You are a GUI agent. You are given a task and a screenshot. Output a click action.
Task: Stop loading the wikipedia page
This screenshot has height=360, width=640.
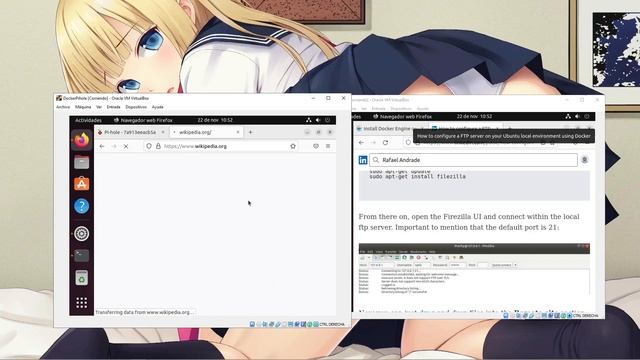126,146
